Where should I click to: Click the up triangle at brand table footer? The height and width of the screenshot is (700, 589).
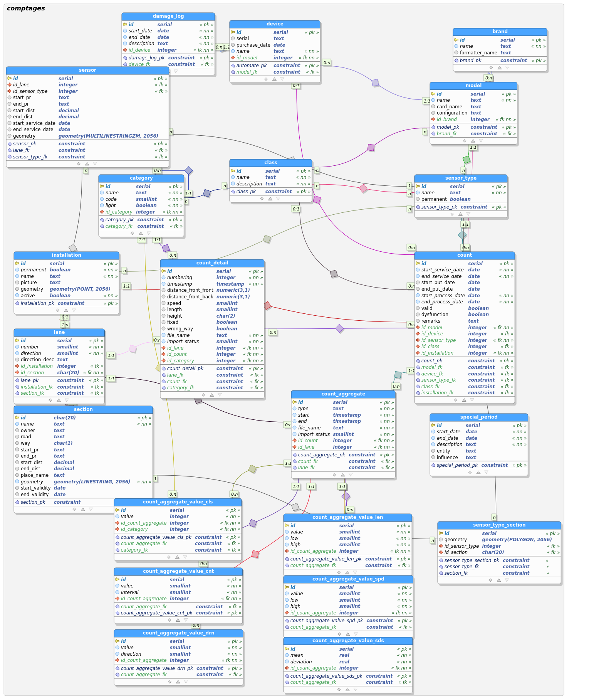tap(500, 67)
